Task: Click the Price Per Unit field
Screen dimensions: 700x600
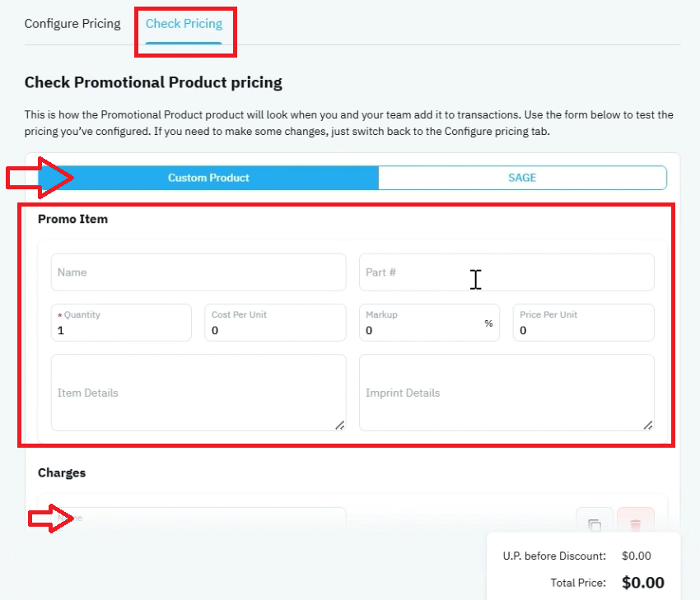Action: coord(584,323)
